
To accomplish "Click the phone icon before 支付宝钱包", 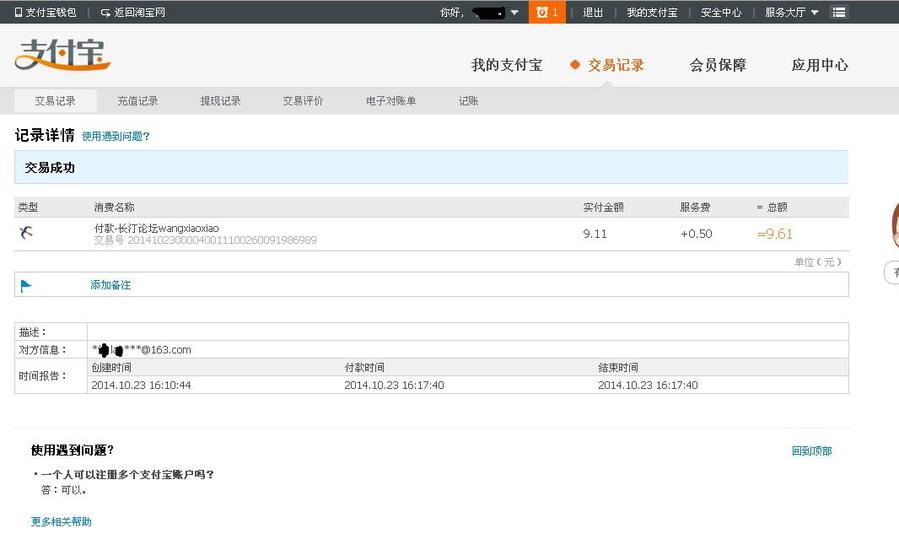I will coord(18,12).
